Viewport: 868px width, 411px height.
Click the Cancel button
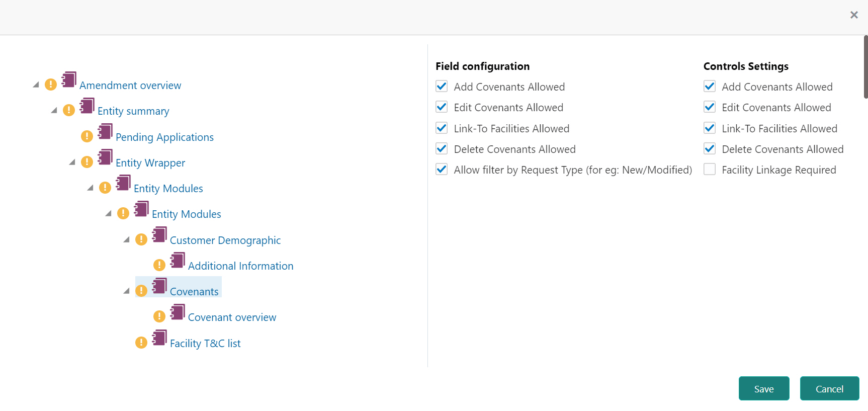click(x=829, y=388)
